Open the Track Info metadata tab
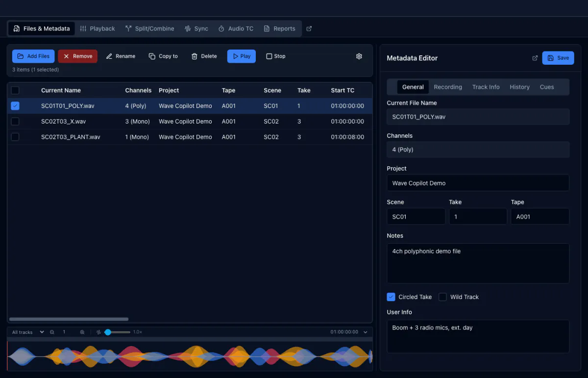 point(486,87)
